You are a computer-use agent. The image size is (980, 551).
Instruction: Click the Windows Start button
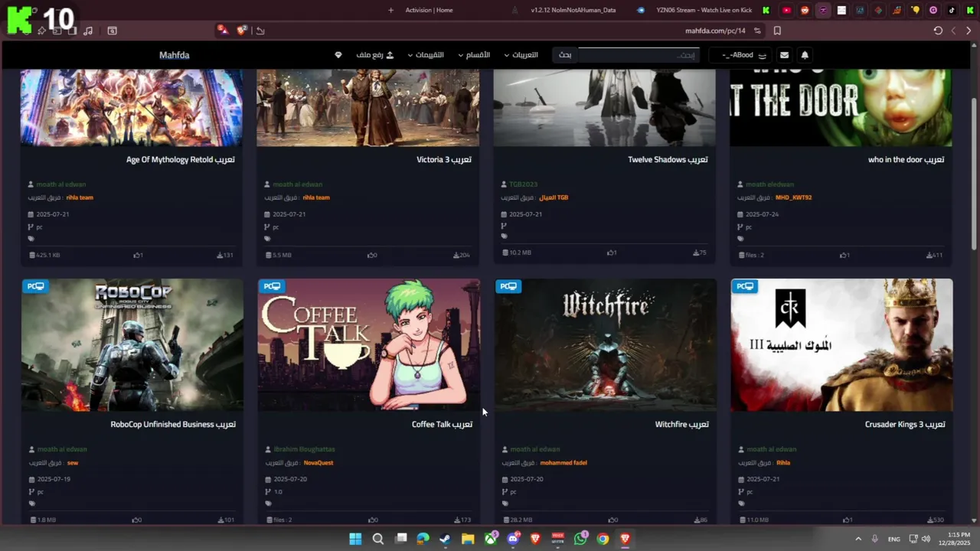pos(355,539)
